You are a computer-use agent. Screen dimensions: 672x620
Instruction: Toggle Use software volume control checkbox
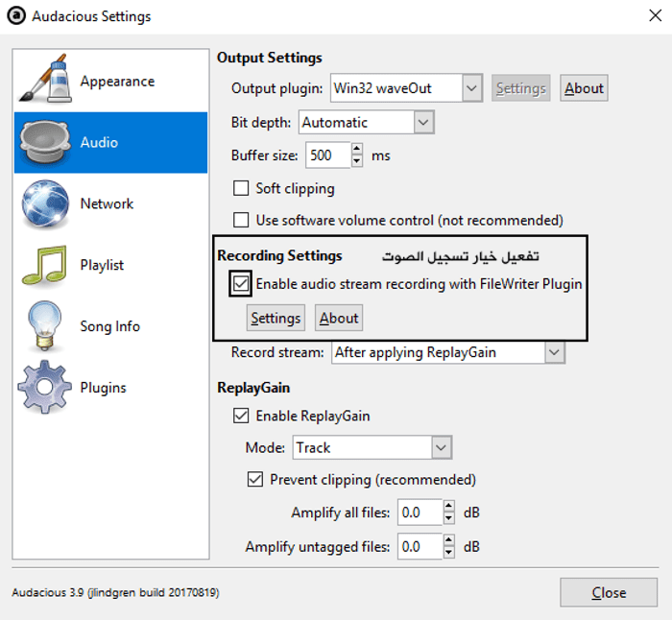[241, 220]
